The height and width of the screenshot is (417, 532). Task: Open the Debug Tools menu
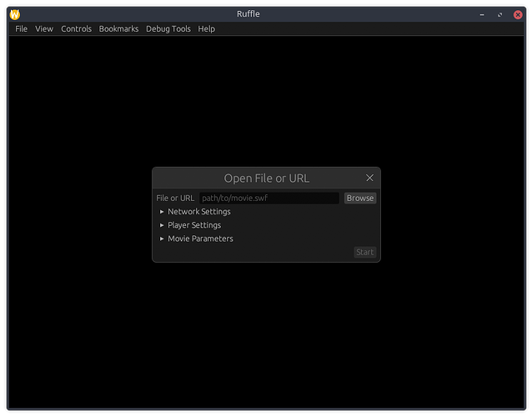click(168, 29)
